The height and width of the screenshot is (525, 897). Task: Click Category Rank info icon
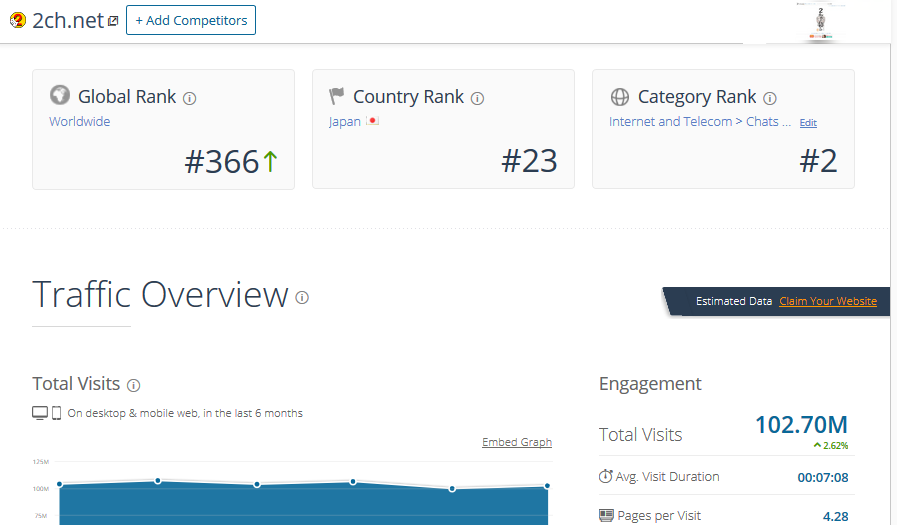pos(770,98)
